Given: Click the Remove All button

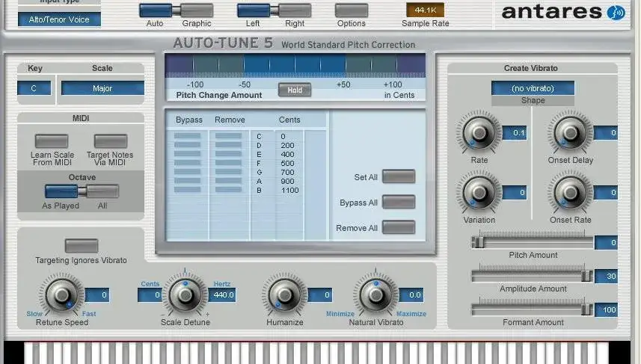Looking at the screenshot, I should pyautogui.click(x=399, y=227).
